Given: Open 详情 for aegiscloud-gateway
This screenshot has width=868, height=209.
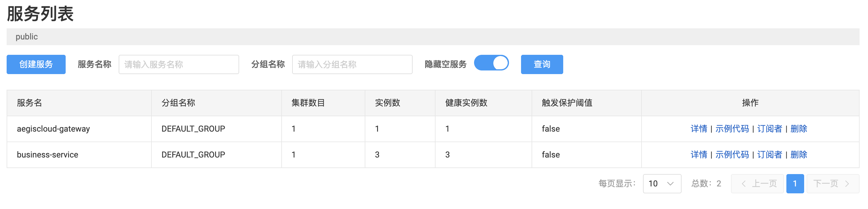Looking at the screenshot, I should pos(698,129).
